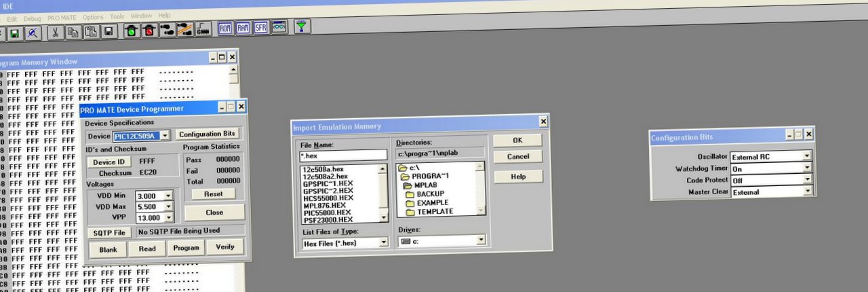Expand the VDD Min voltage dropdown
The width and height of the screenshot is (868, 292).
coord(169,196)
